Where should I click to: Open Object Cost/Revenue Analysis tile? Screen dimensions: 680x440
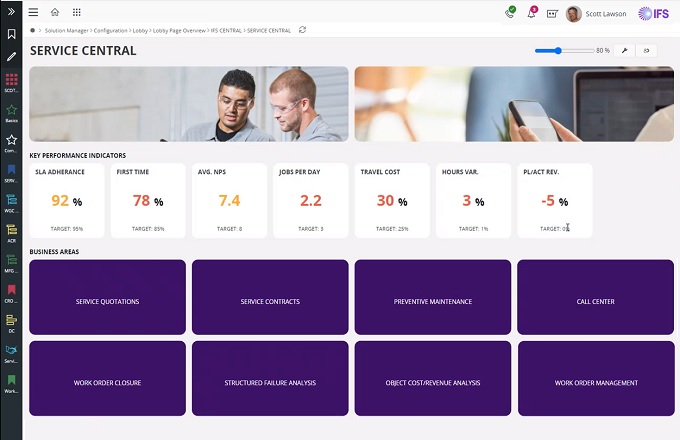[x=433, y=378]
